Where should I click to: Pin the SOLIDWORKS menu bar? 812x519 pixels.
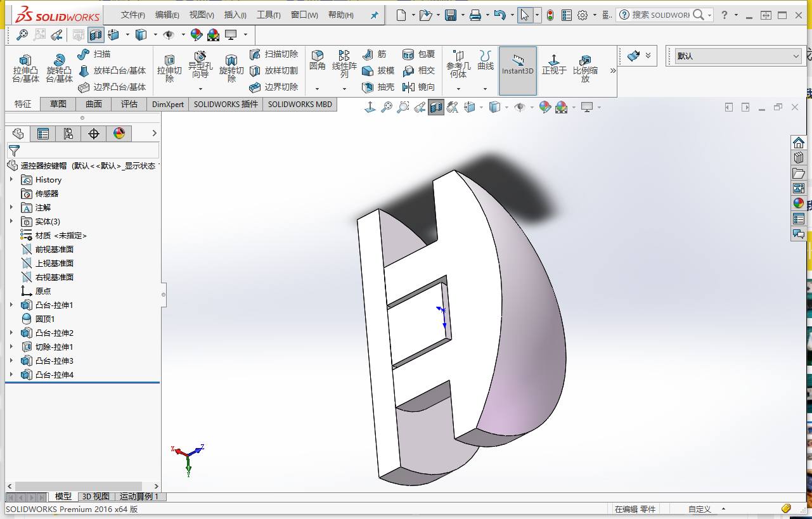[374, 15]
